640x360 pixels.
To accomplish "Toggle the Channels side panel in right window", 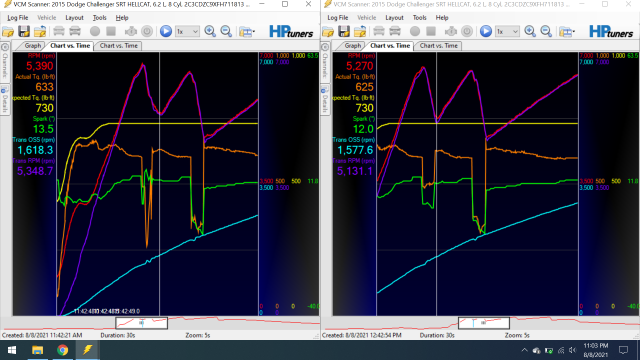I will (x=325, y=61).
